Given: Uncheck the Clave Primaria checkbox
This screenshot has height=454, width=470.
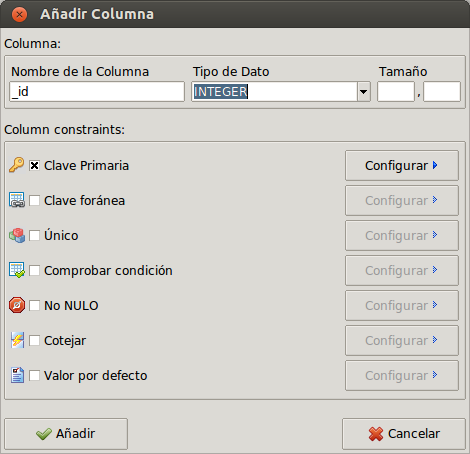Looking at the screenshot, I should click(x=34, y=166).
